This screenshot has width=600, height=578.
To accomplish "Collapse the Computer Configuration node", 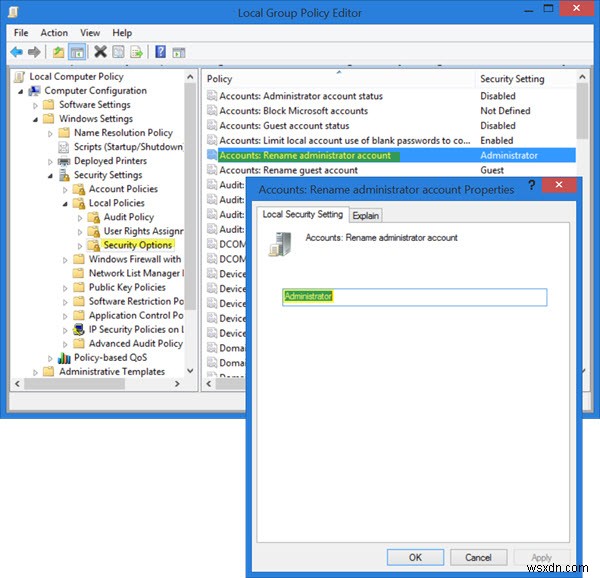I will coord(21,91).
